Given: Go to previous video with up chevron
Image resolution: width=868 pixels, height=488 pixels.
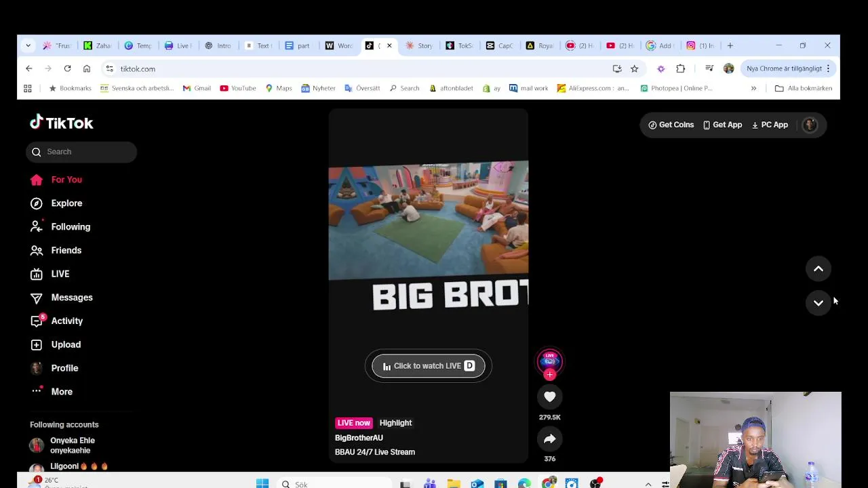Looking at the screenshot, I should tap(818, 269).
